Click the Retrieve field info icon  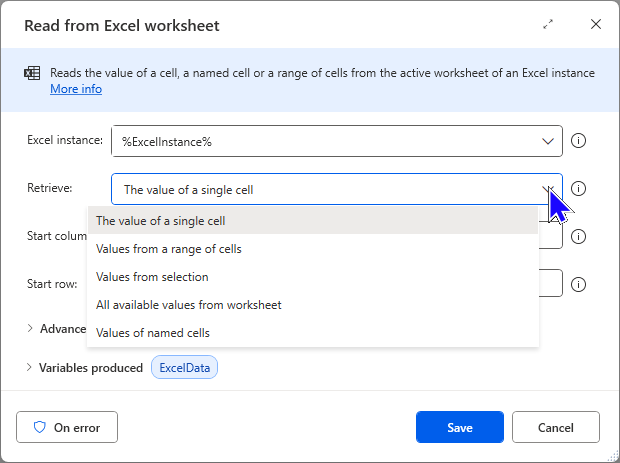(x=578, y=189)
